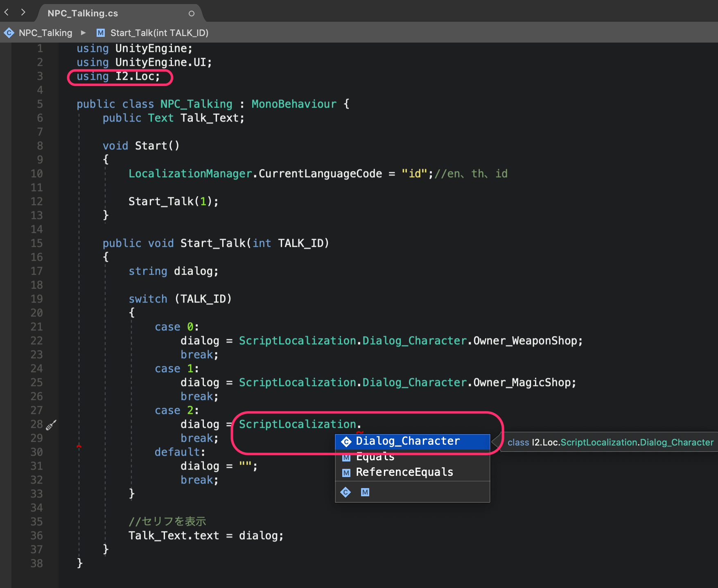Expand the breadcrumb separator arrow
This screenshot has width=718, height=588.
(x=84, y=33)
